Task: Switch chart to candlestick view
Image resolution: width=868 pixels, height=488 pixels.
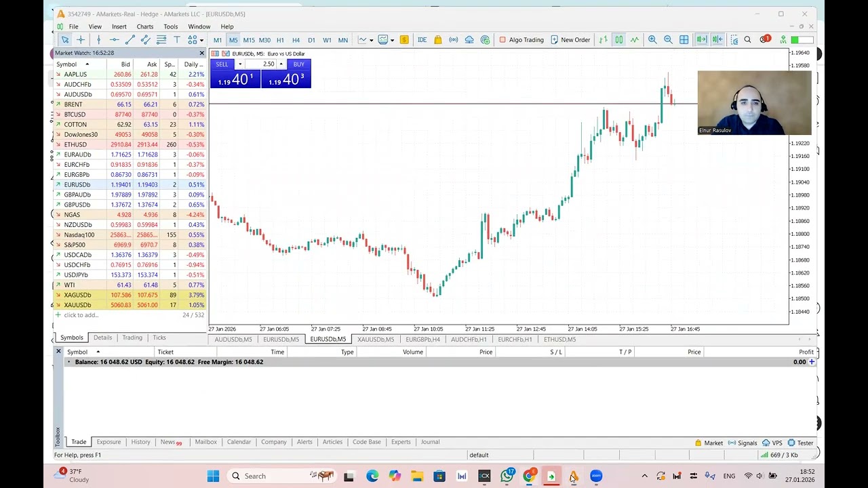Action: pyautogui.click(x=618, y=40)
